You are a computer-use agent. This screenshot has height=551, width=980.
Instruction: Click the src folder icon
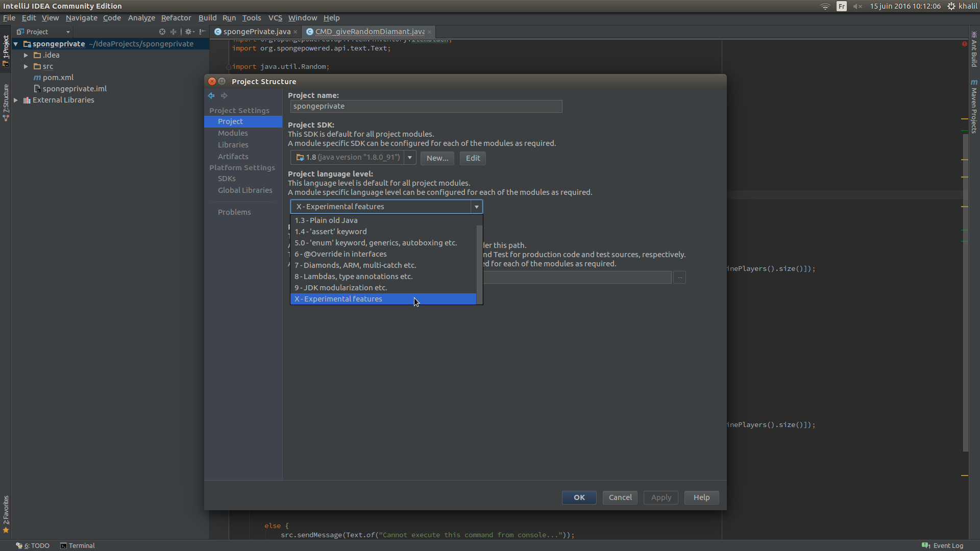[x=37, y=66]
